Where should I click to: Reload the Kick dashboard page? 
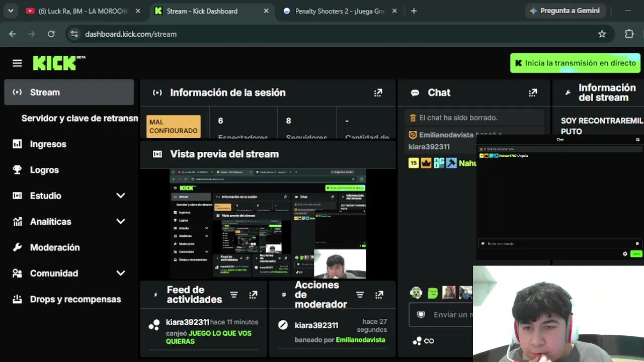(51, 34)
